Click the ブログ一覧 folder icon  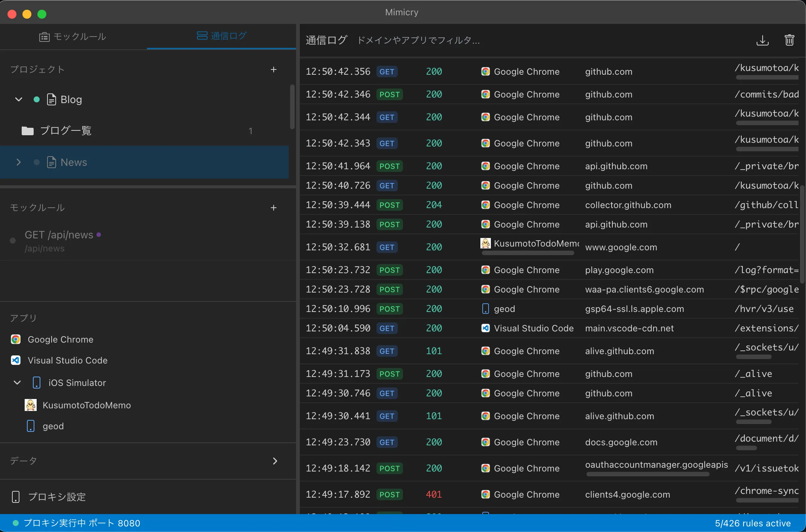click(x=27, y=131)
